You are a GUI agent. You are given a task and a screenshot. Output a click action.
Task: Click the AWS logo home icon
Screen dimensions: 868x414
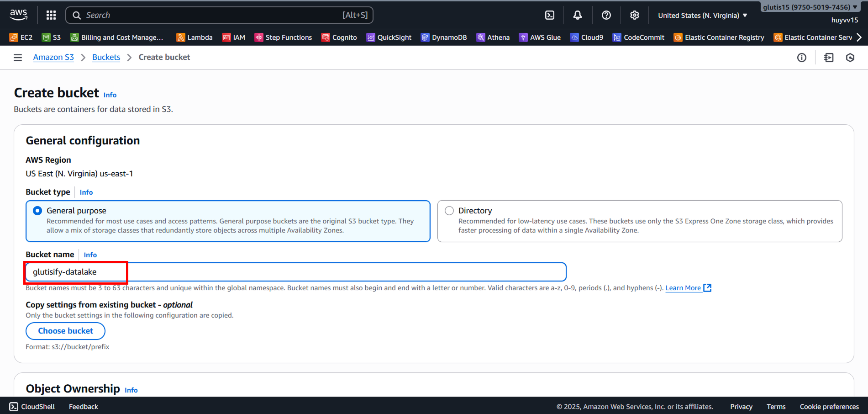[19, 15]
